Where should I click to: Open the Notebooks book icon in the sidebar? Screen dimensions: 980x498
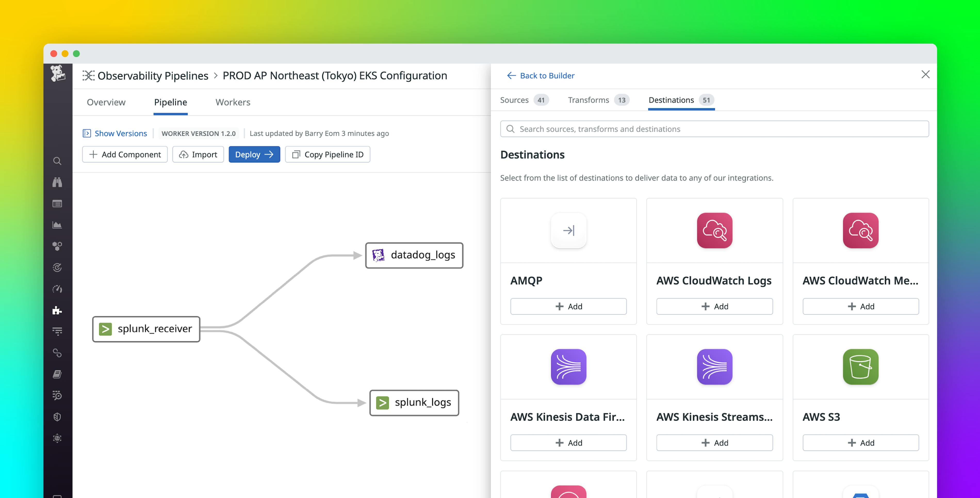click(x=58, y=374)
